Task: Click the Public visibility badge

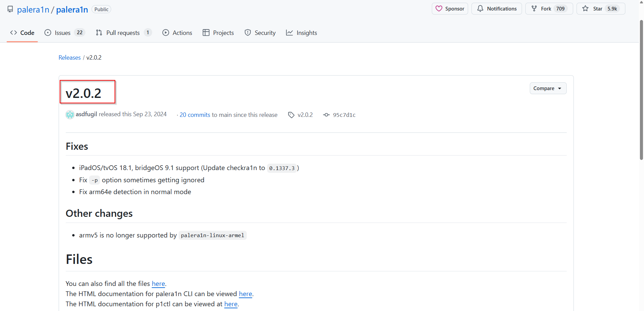Action: tap(101, 9)
